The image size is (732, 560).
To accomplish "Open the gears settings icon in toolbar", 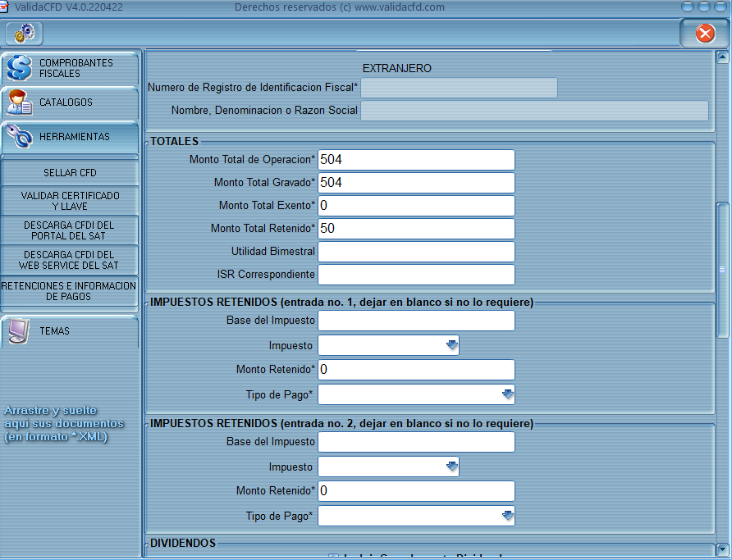I will tap(25, 33).
